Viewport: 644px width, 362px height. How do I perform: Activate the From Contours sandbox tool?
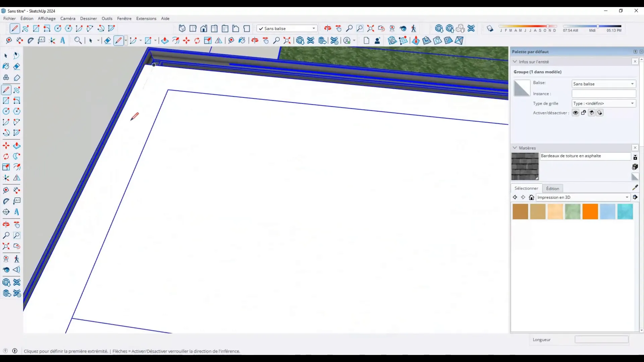(392, 41)
